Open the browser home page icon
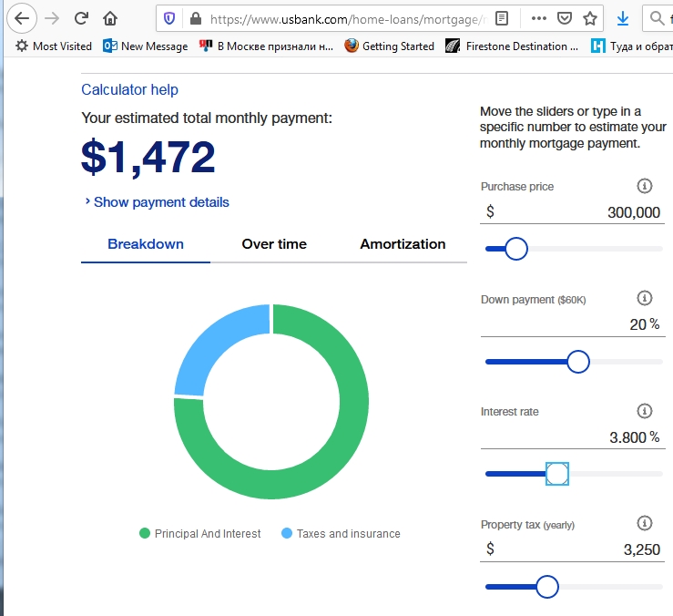 tap(110, 18)
